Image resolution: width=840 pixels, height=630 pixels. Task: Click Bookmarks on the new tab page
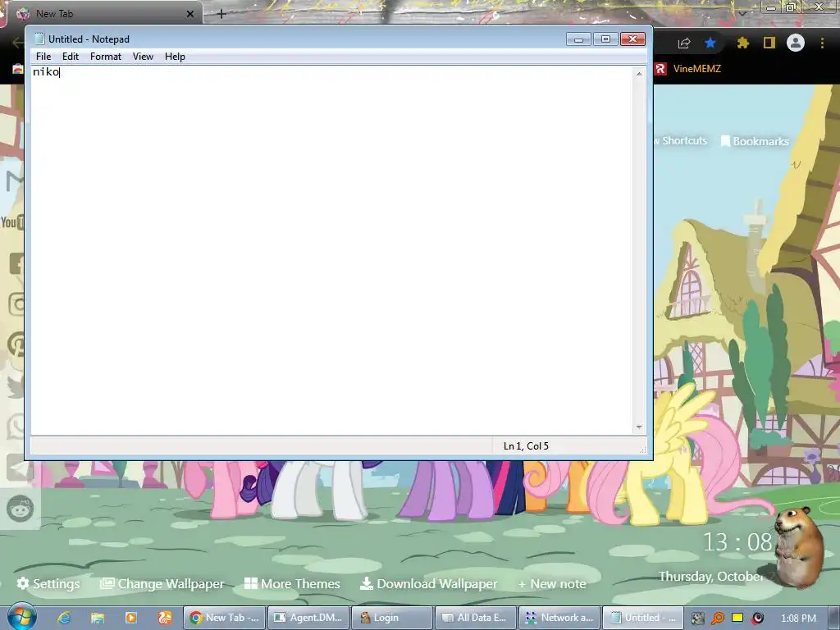click(755, 141)
